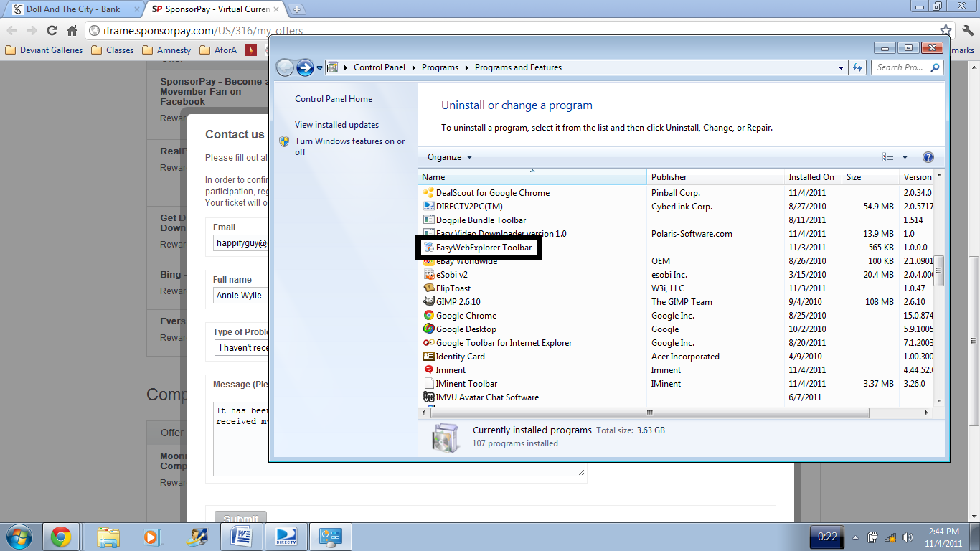Select the Google Toolbar for Internet Explorer icon

(429, 343)
